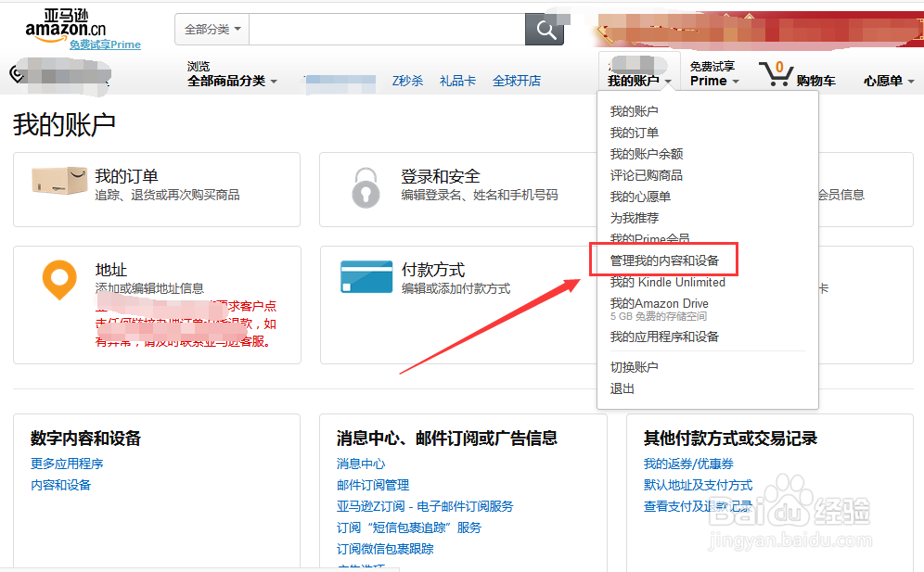Image resolution: width=924 pixels, height=572 pixels.
Task: Click the Amazon.cn logo
Action: [x=66, y=26]
